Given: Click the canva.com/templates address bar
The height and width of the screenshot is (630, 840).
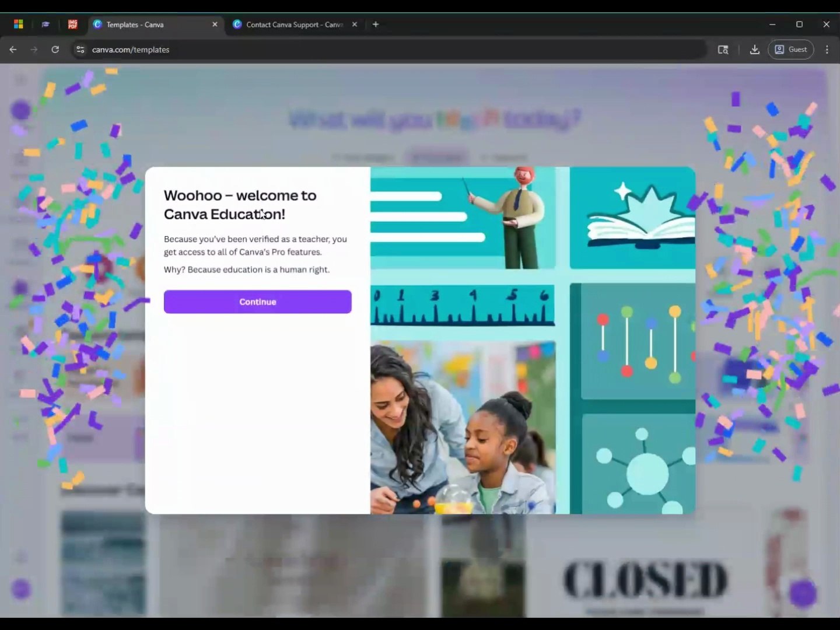Looking at the screenshot, I should [x=388, y=50].
